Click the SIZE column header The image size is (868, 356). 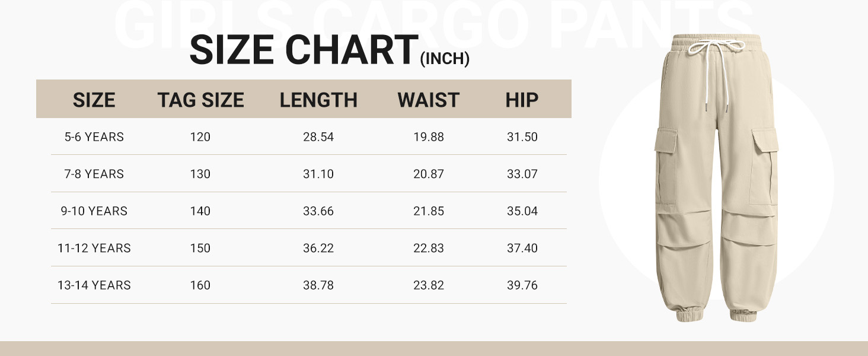[x=94, y=100]
